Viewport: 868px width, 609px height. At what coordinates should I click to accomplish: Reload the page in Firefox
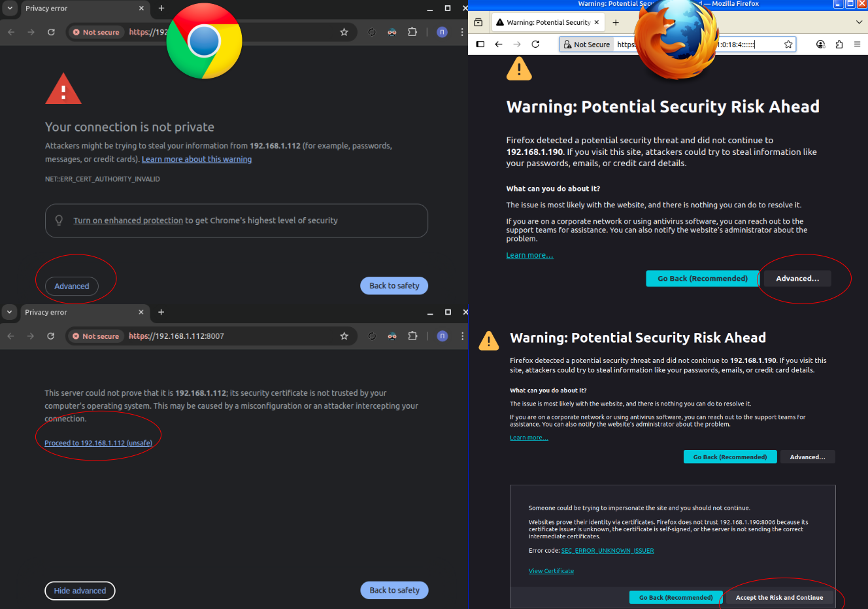[x=535, y=44]
